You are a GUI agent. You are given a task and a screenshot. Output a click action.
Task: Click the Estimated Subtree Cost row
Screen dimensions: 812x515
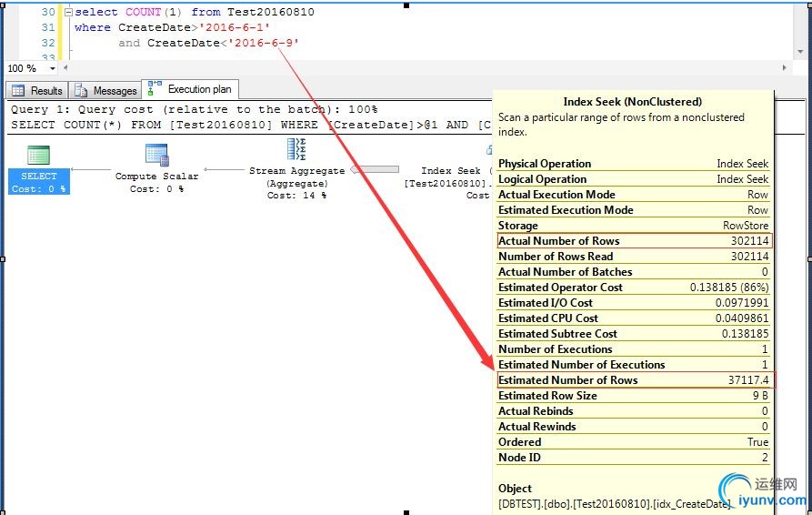tap(634, 334)
